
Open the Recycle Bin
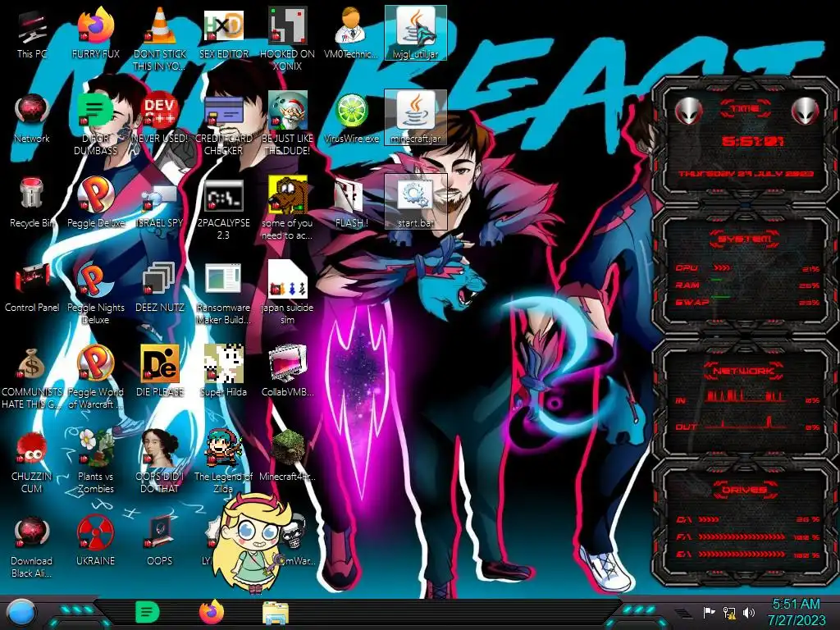(32, 203)
